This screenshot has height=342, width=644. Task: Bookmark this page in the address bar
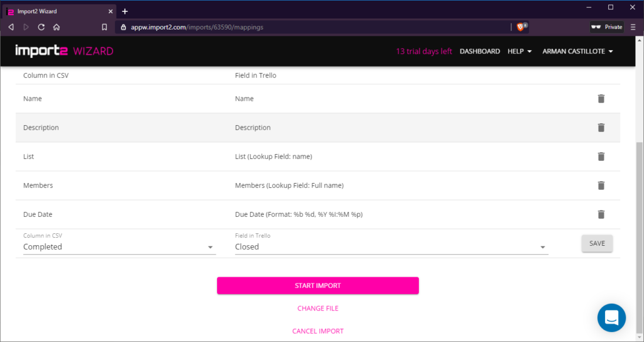point(104,27)
